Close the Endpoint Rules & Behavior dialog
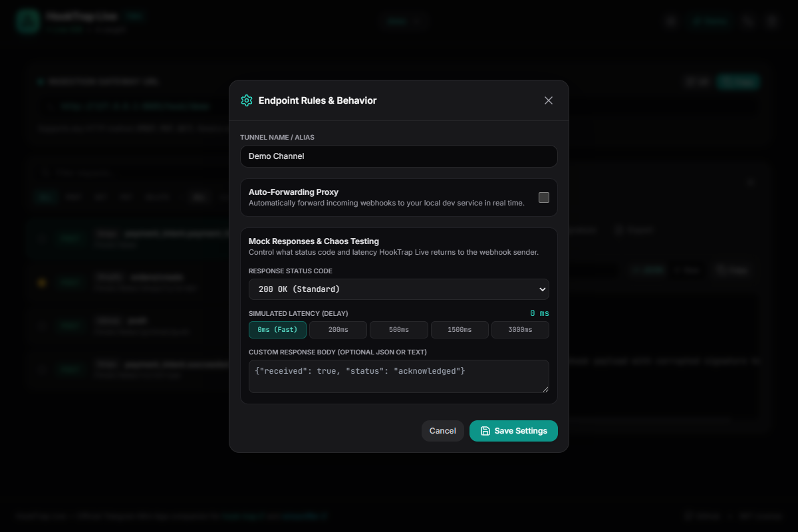This screenshot has height=532, width=798. (549, 100)
